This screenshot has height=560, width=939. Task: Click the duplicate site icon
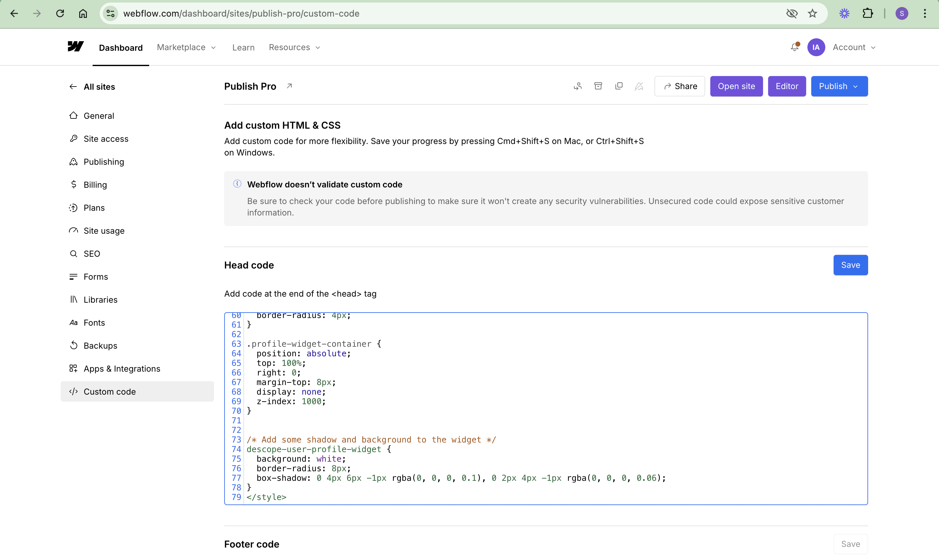(x=619, y=86)
